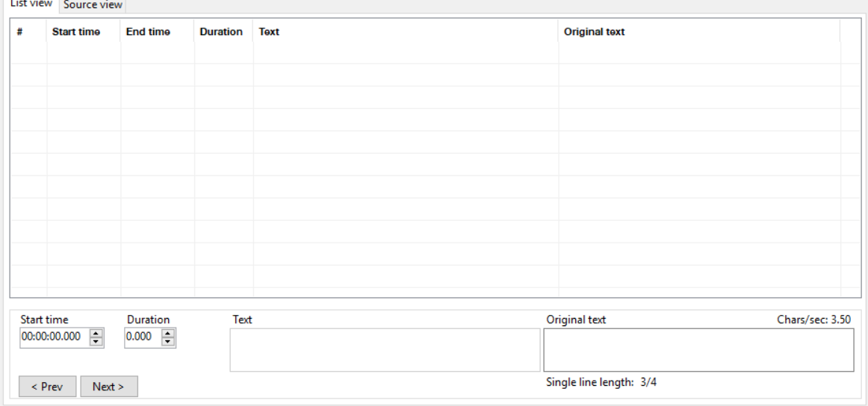Focus the Original text edit box

click(x=698, y=350)
